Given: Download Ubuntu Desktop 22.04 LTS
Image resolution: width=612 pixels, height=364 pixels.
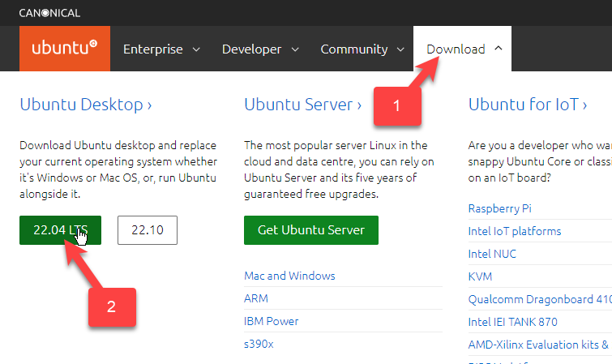Looking at the screenshot, I should (60, 230).
